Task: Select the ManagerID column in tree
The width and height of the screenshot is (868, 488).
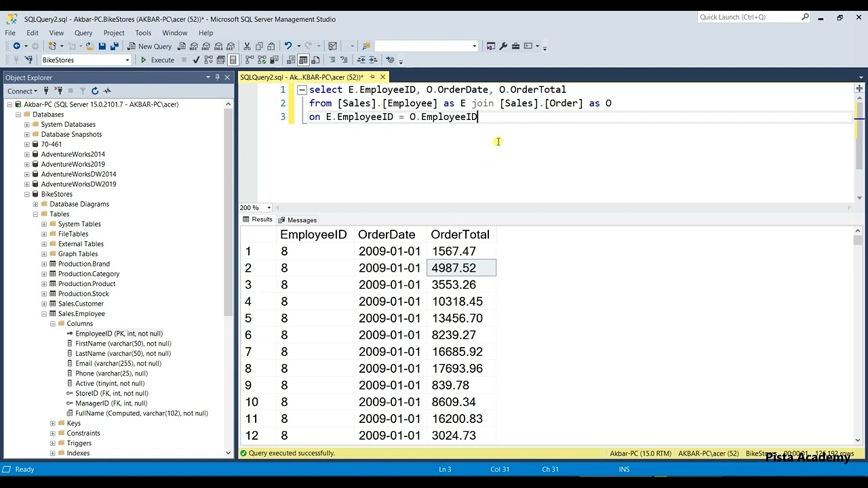Action: click(x=111, y=403)
